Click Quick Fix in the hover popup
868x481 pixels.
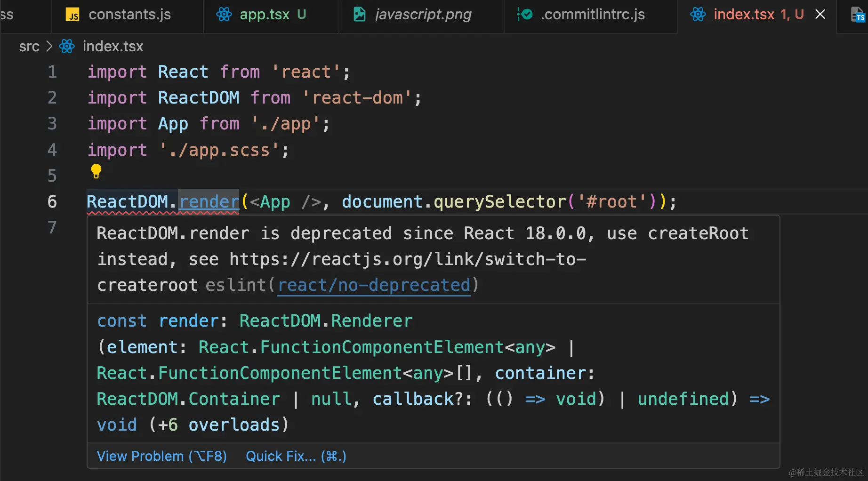[296, 456]
